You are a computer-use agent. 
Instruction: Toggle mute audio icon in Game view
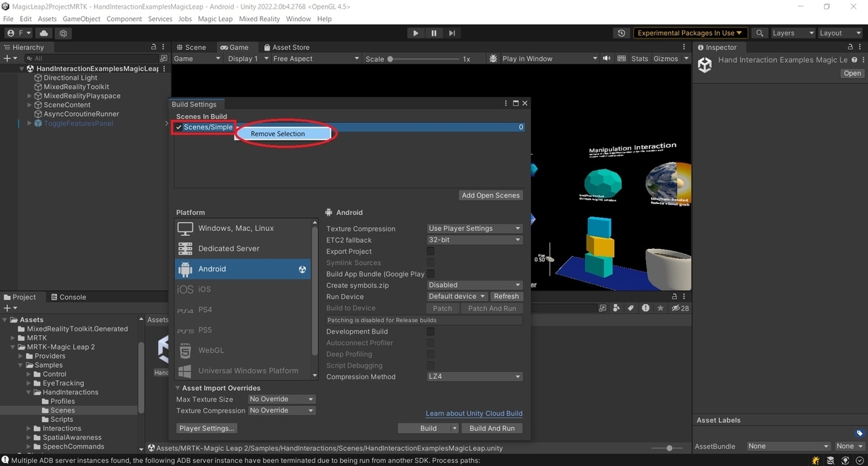606,59
